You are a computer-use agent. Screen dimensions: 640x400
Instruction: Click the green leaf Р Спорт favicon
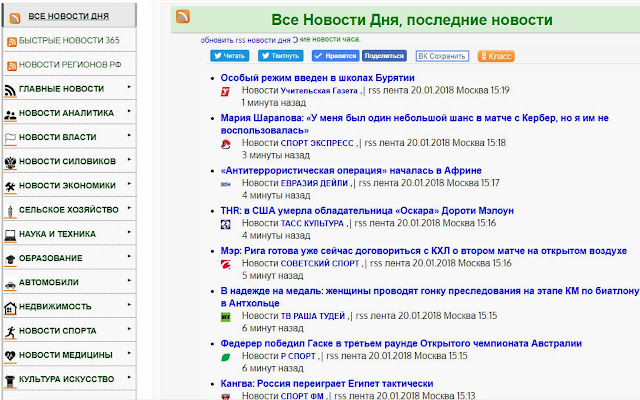(225, 357)
